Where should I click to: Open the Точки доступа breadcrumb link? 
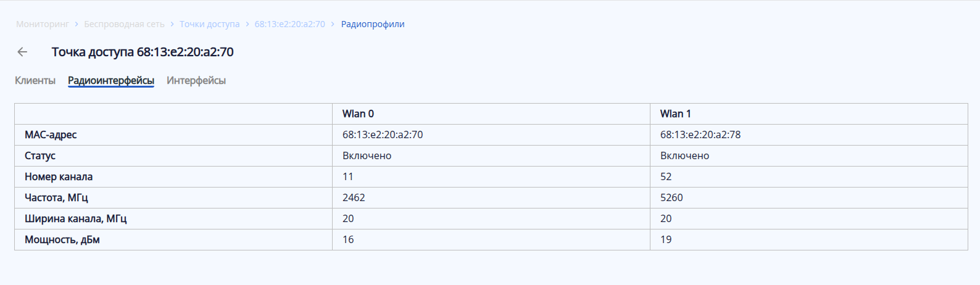[209, 24]
